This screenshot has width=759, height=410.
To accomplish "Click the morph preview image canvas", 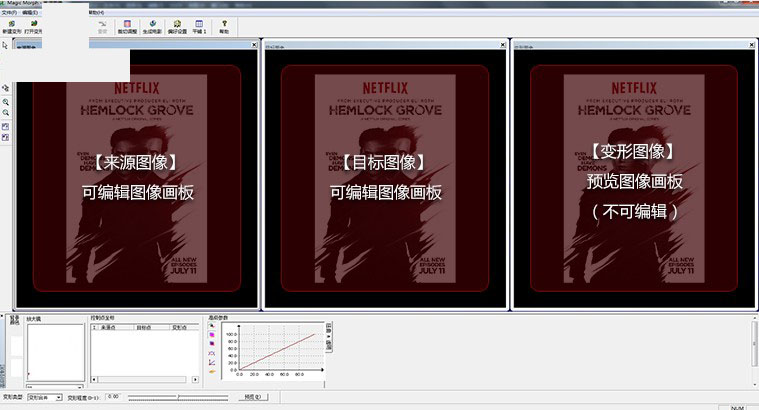I will click(x=634, y=178).
